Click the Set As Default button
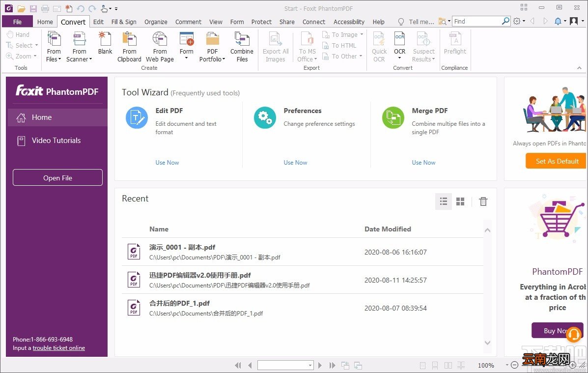The height and width of the screenshot is (373, 588). tap(557, 161)
